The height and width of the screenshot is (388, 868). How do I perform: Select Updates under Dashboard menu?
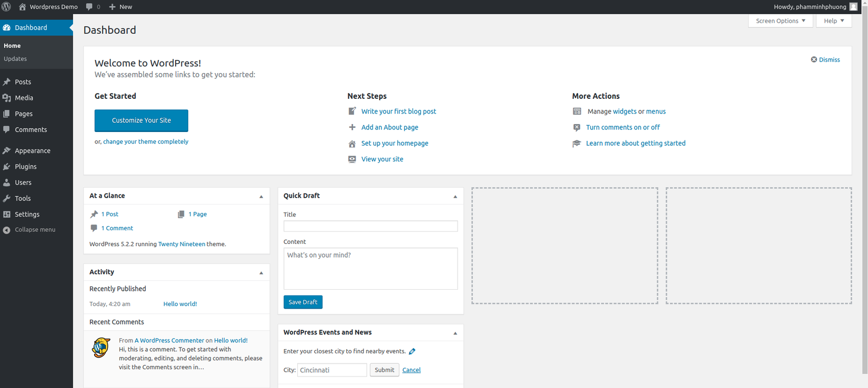click(x=15, y=59)
